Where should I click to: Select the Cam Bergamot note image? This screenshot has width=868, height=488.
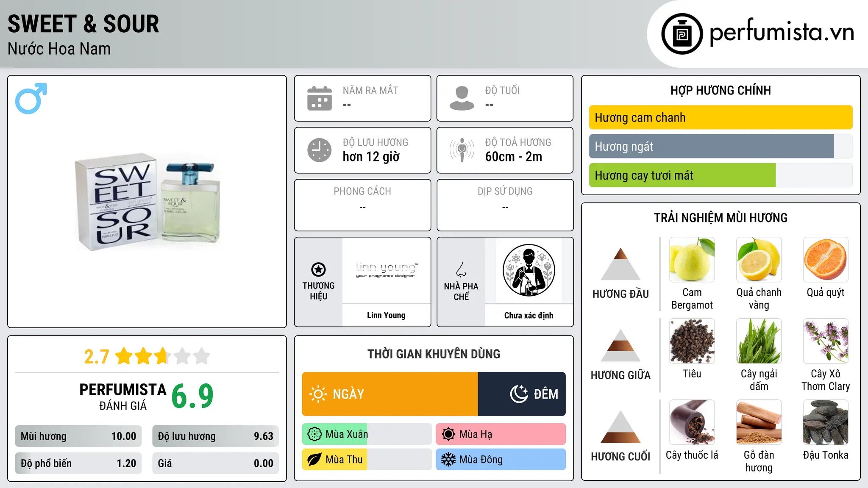pos(692,260)
